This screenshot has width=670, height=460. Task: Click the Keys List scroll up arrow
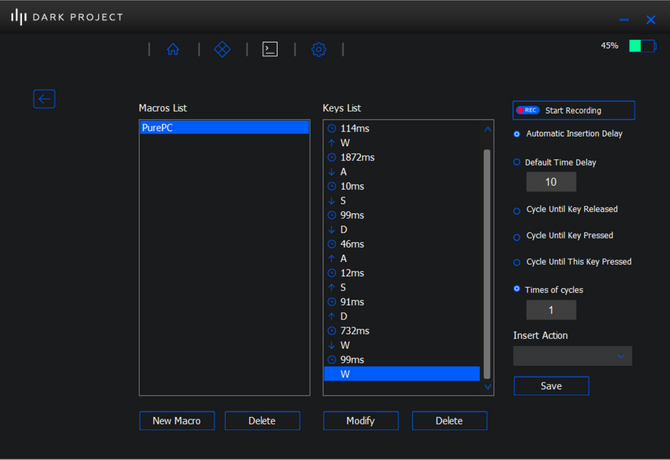pyautogui.click(x=488, y=129)
